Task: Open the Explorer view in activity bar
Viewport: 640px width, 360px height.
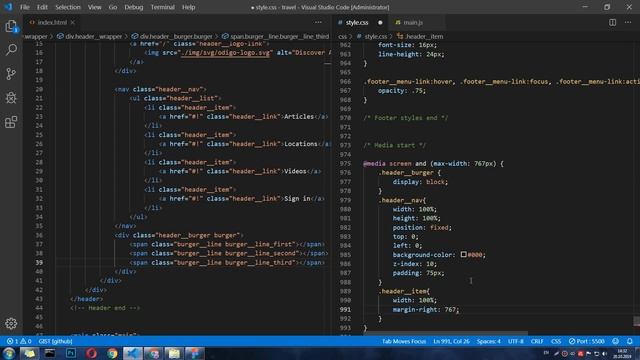Action: tap(11, 27)
